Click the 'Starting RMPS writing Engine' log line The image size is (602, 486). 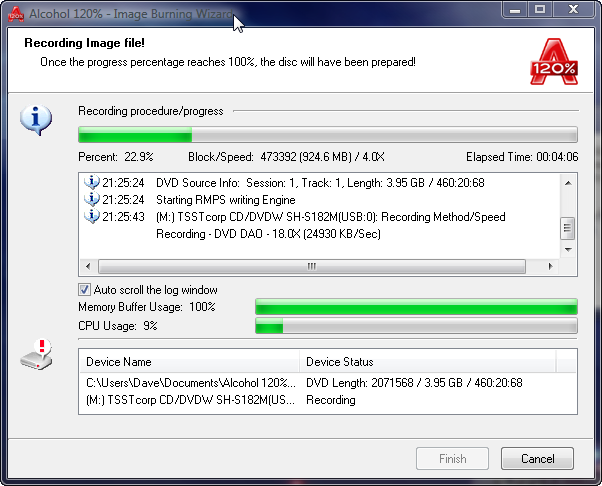226,200
